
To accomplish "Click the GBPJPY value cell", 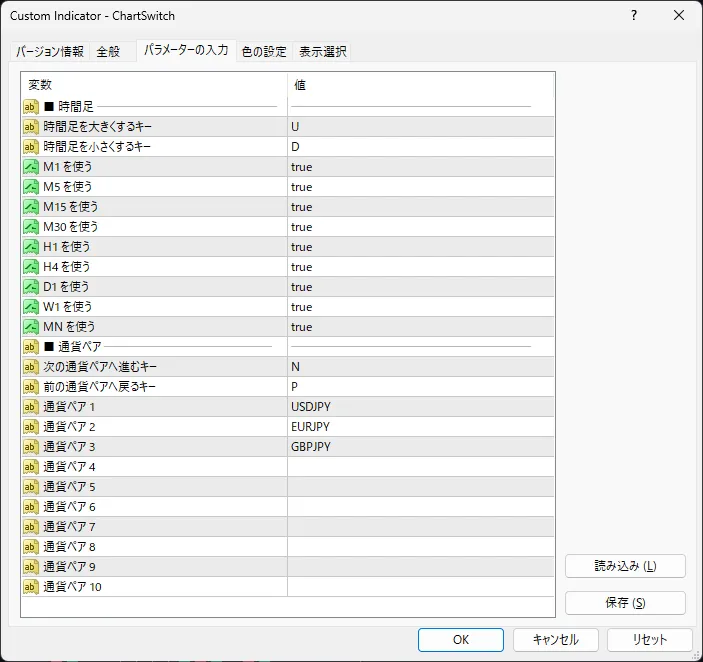I will point(421,447).
